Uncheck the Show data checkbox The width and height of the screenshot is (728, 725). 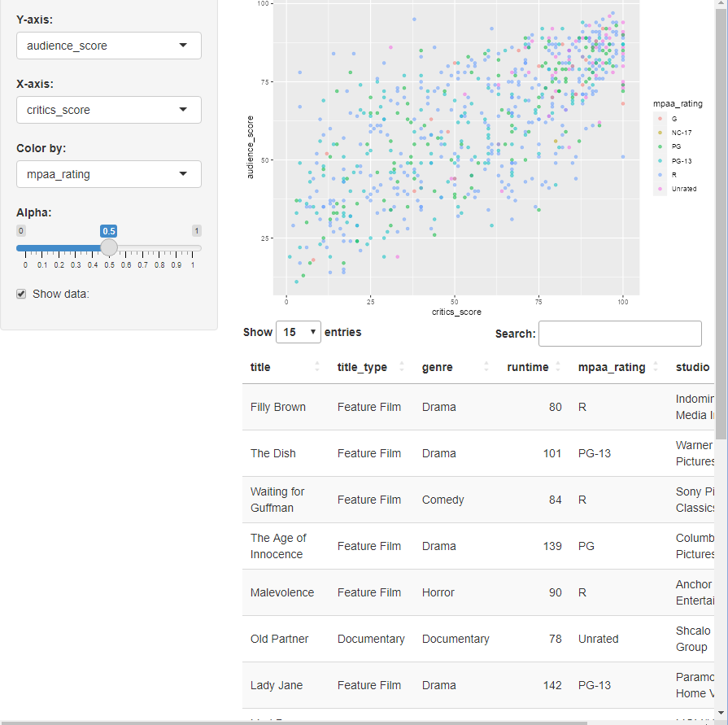(x=22, y=294)
